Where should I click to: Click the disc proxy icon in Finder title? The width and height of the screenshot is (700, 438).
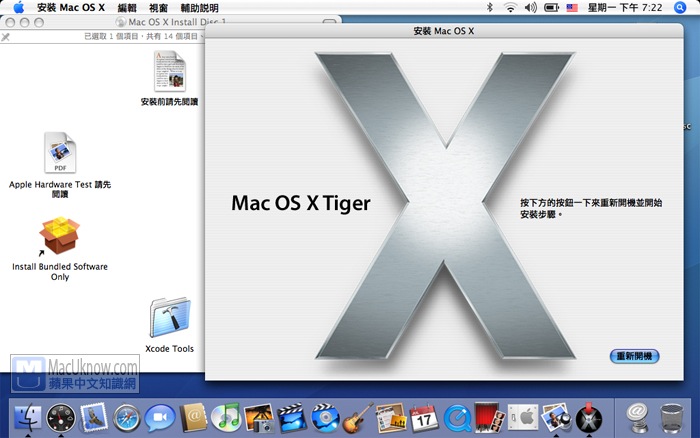(121, 21)
